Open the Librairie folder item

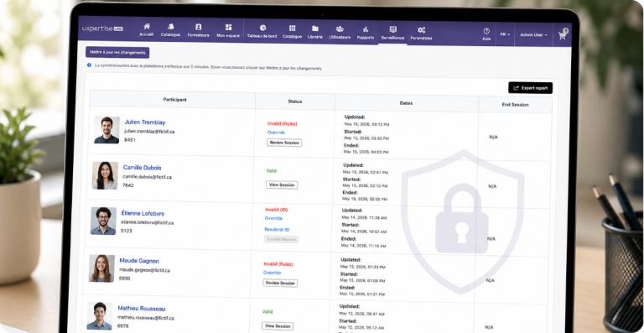(315, 32)
